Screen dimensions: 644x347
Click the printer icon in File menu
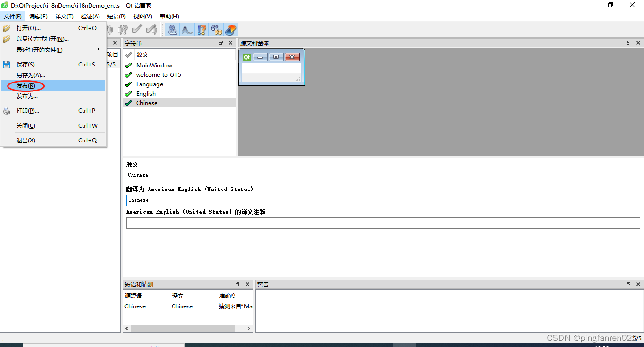point(7,111)
